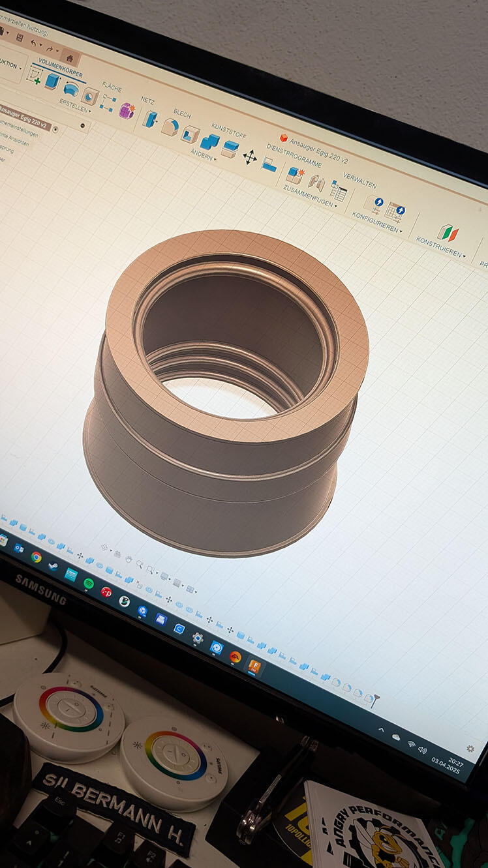The height and width of the screenshot is (868, 488).
Task: Switch to the FLÄCHE tab
Action: [x=112, y=87]
